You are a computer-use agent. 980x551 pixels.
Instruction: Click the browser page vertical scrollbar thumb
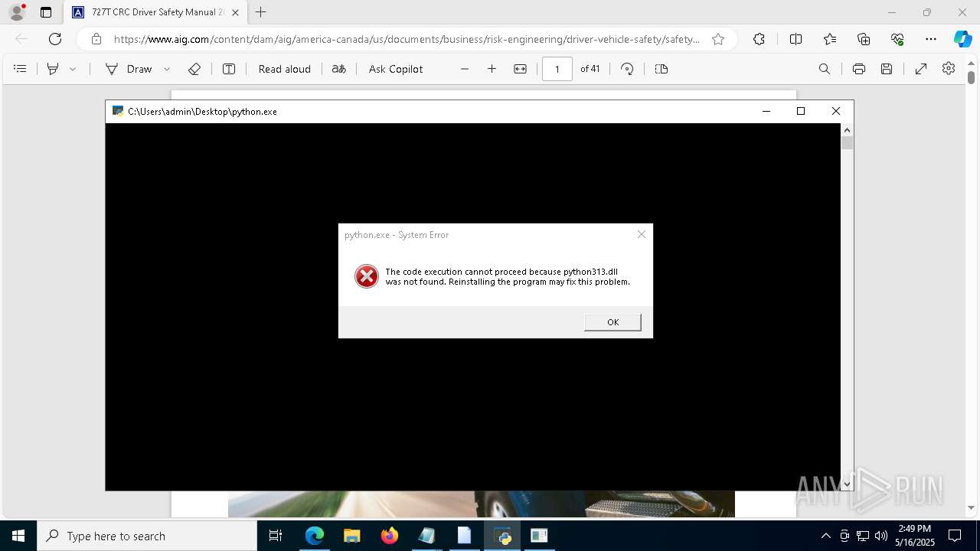tap(971, 77)
